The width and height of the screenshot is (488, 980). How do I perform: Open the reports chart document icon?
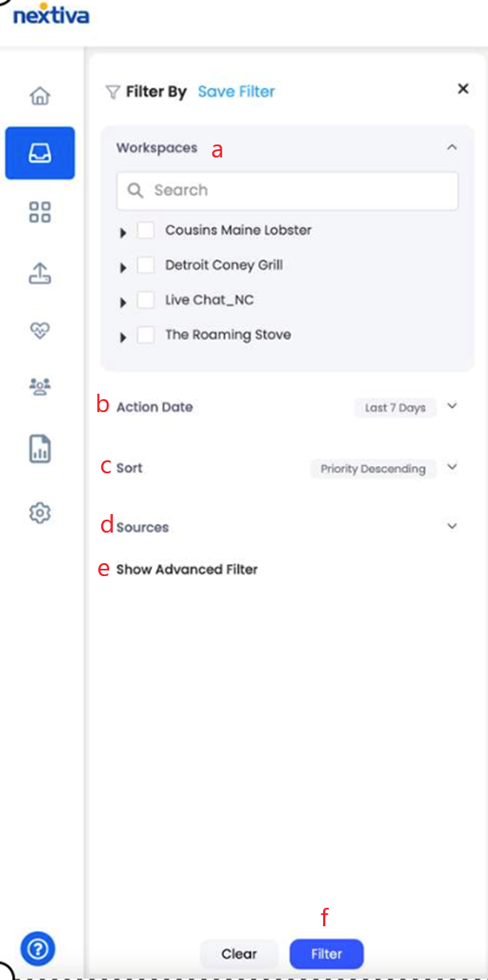(x=40, y=448)
